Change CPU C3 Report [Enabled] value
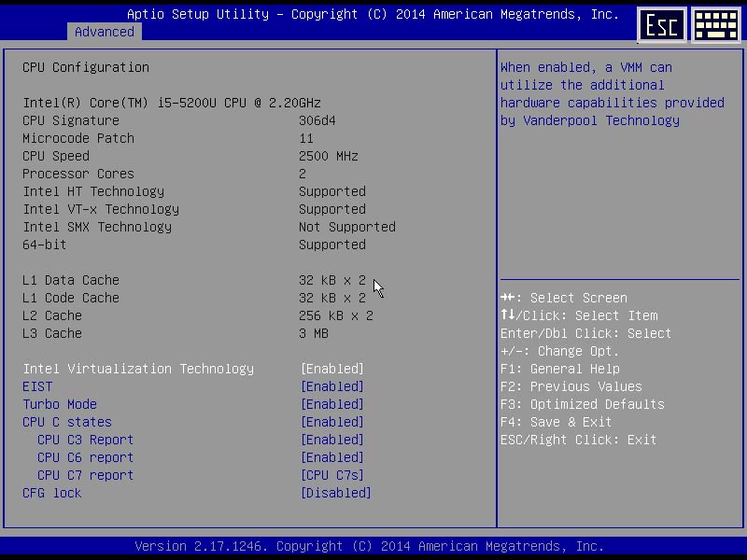The height and width of the screenshot is (560, 747). click(332, 440)
